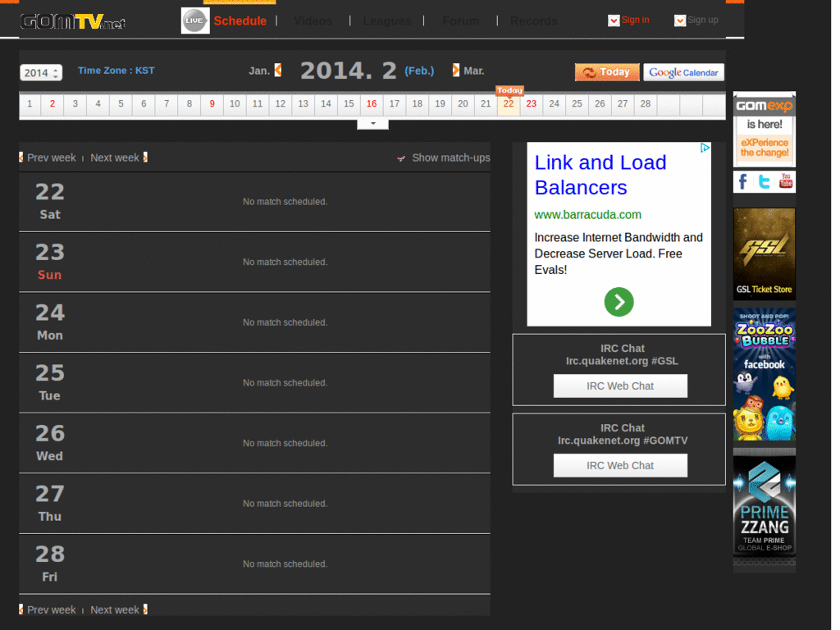This screenshot has width=840, height=630.
Task: Click the 26 Wed schedule row
Action: point(254,444)
